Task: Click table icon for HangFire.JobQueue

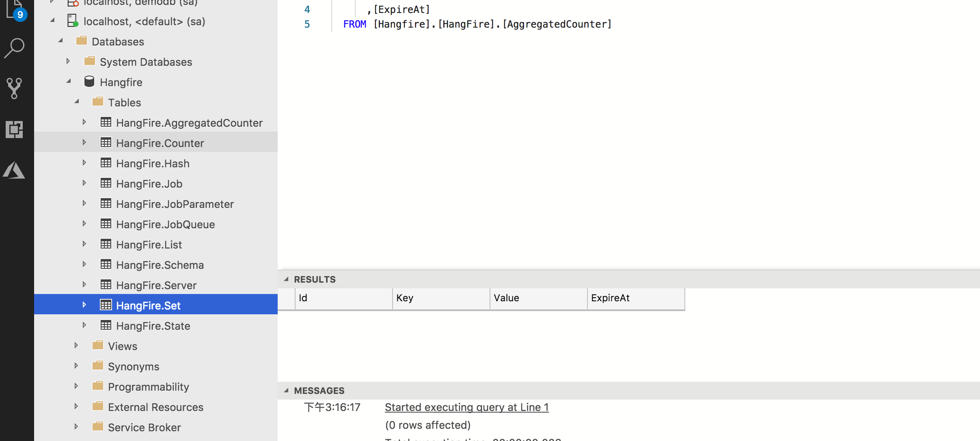Action: click(x=106, y=224)
